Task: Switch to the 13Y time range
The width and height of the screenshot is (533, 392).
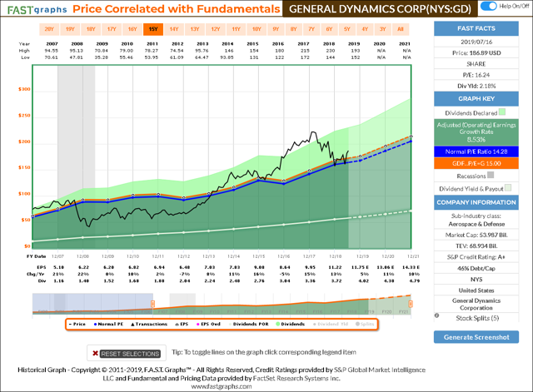Action: [195, 29]
